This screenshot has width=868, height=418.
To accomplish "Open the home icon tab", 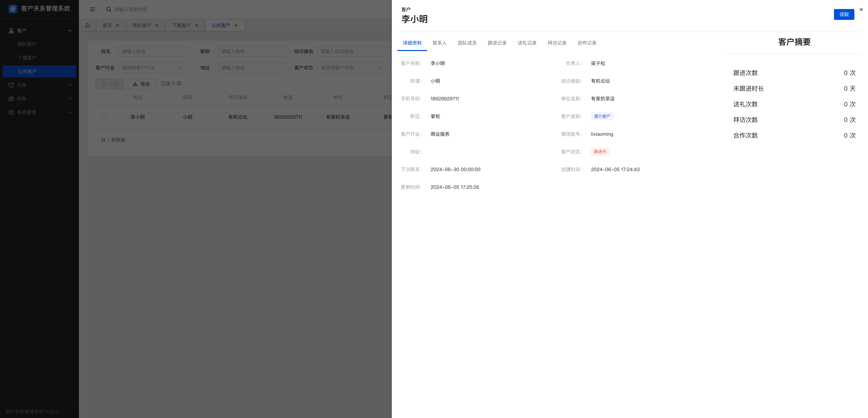I will [88, 26].
